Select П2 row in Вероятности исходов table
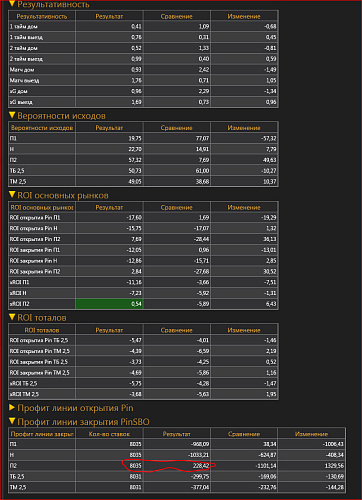The height and width of the screenshot is (500, 362). 143,160
